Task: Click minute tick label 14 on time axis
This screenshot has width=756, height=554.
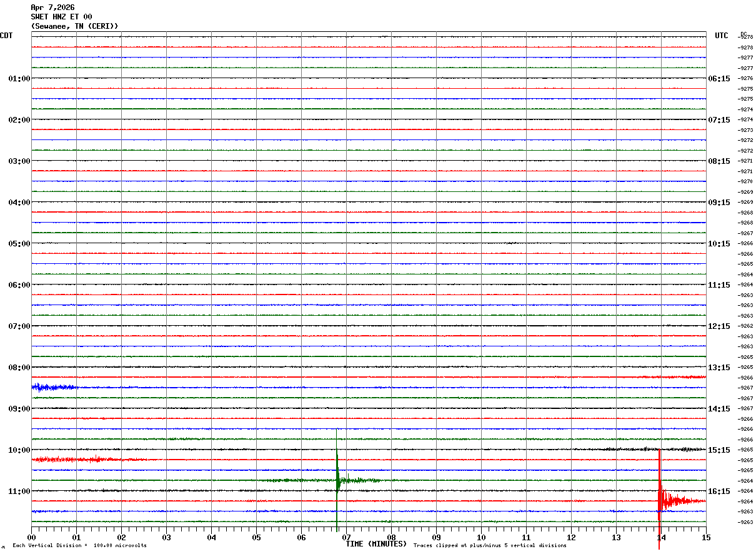Action: point(661,537)
